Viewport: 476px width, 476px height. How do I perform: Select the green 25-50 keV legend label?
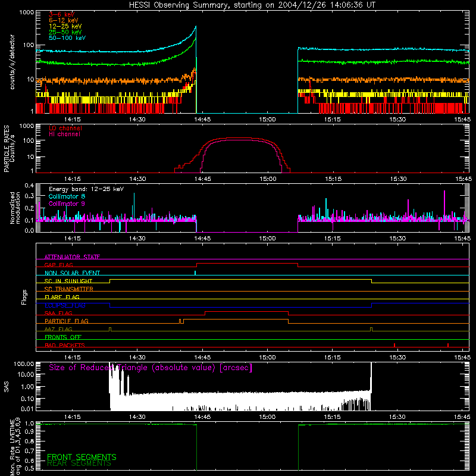65,32
